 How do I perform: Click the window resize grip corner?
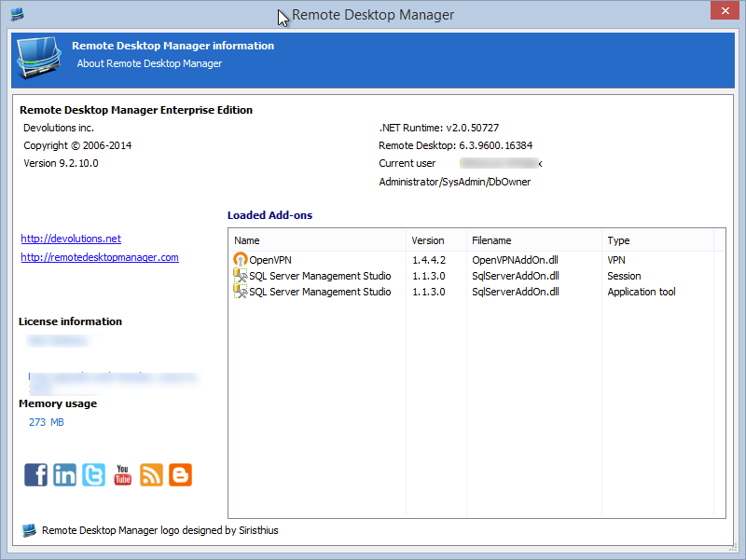732,548
